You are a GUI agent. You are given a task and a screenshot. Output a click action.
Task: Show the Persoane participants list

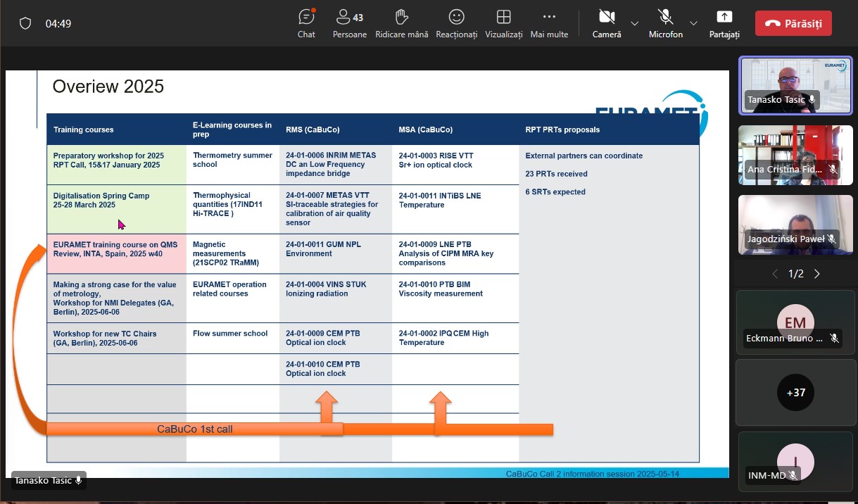pyautogui.click(x=349, y=23)
